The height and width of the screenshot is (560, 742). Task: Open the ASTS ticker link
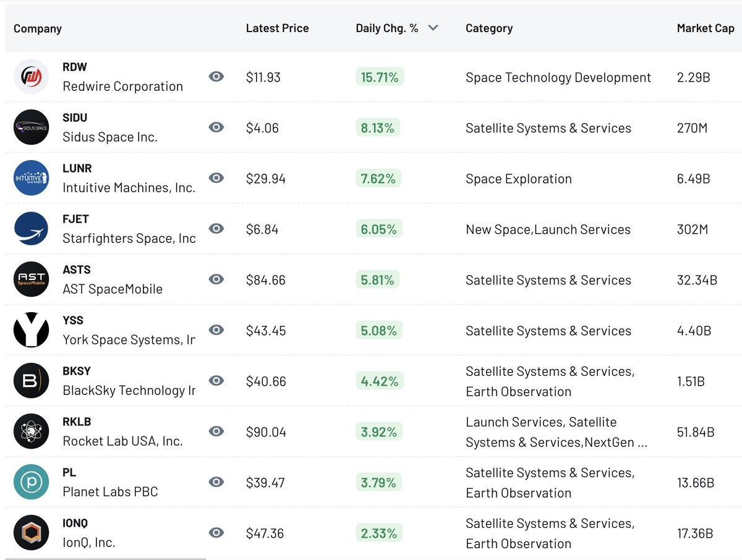77,269
